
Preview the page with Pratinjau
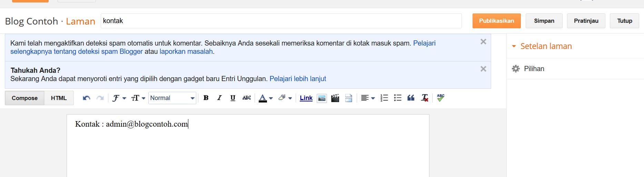point(586,21)
